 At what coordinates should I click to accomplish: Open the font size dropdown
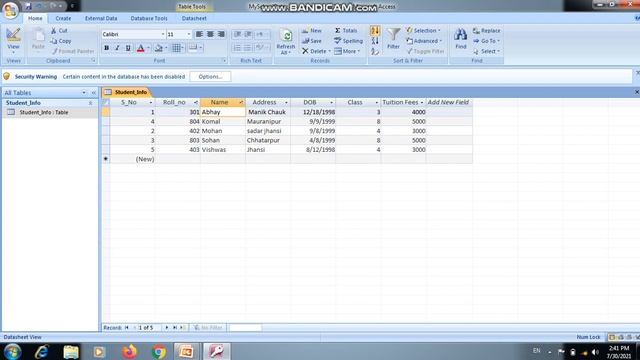click(x=189, y=34)
